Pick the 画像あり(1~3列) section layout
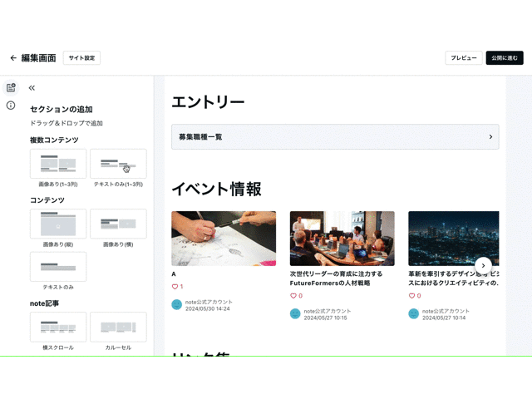 [x=58, y=164]
